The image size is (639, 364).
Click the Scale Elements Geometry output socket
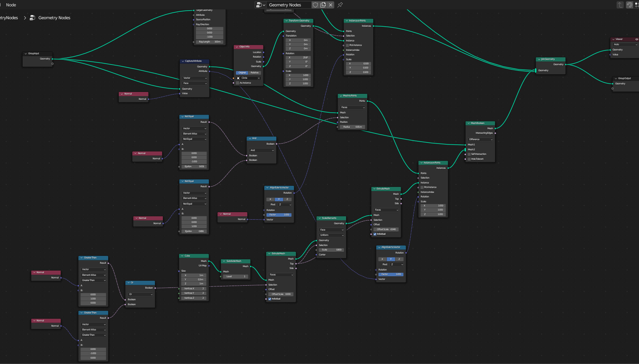coord(346,223)
